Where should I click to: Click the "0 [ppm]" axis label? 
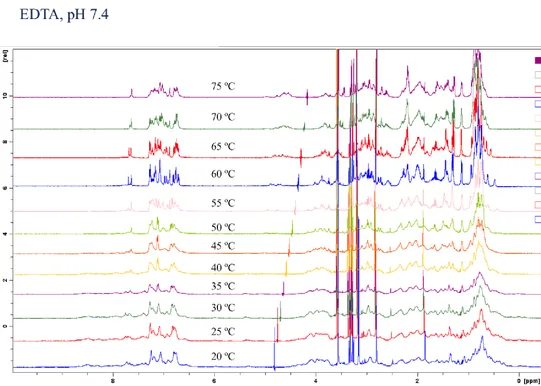pos(529,381)
